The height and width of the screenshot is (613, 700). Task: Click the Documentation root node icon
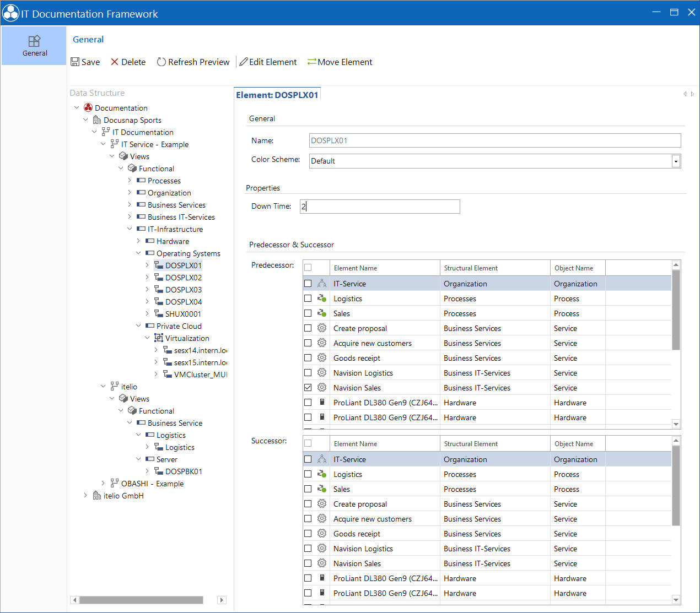88,107
